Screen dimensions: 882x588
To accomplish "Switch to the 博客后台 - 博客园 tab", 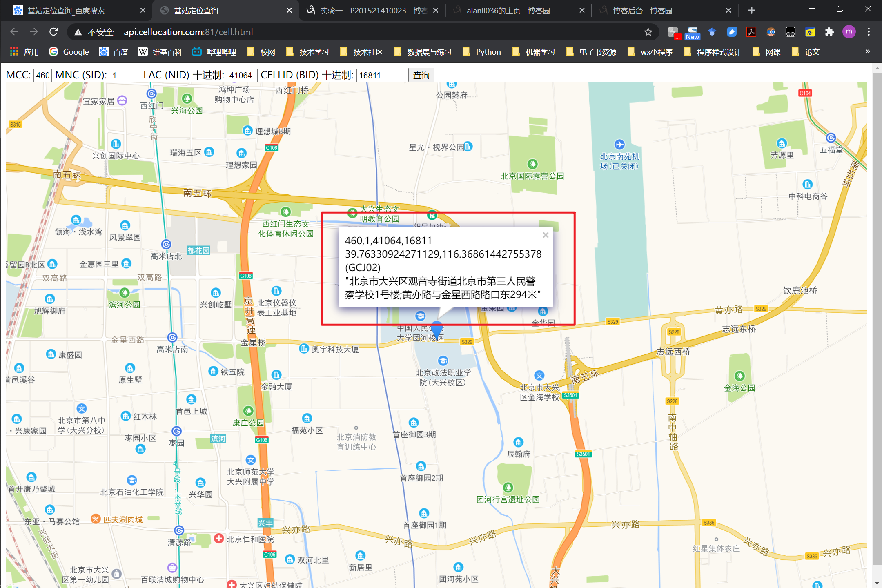I will 643,11.
